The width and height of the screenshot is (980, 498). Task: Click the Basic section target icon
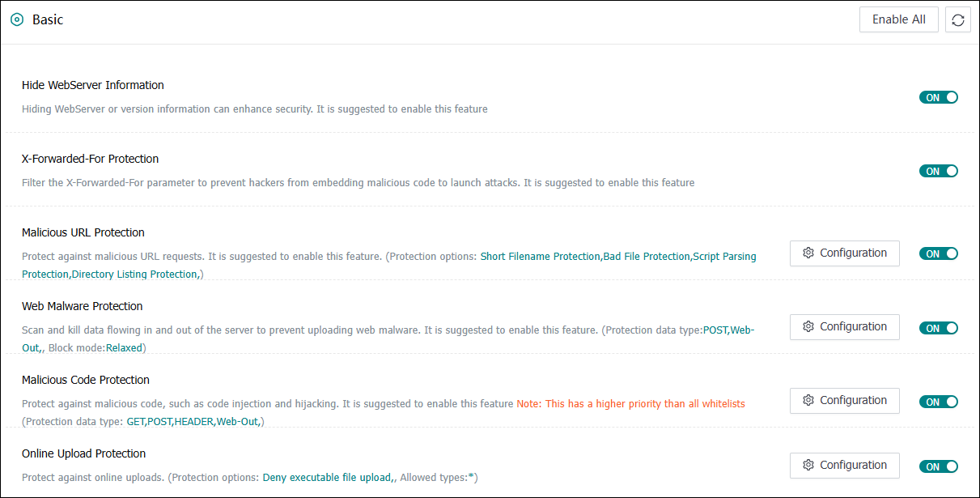[16, 20]
